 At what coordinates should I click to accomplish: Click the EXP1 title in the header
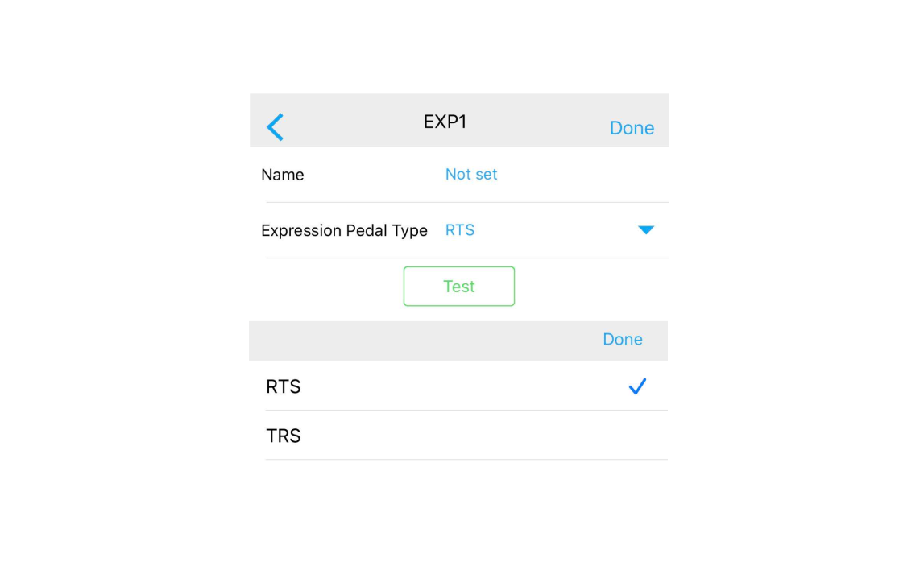pos(445,122)
